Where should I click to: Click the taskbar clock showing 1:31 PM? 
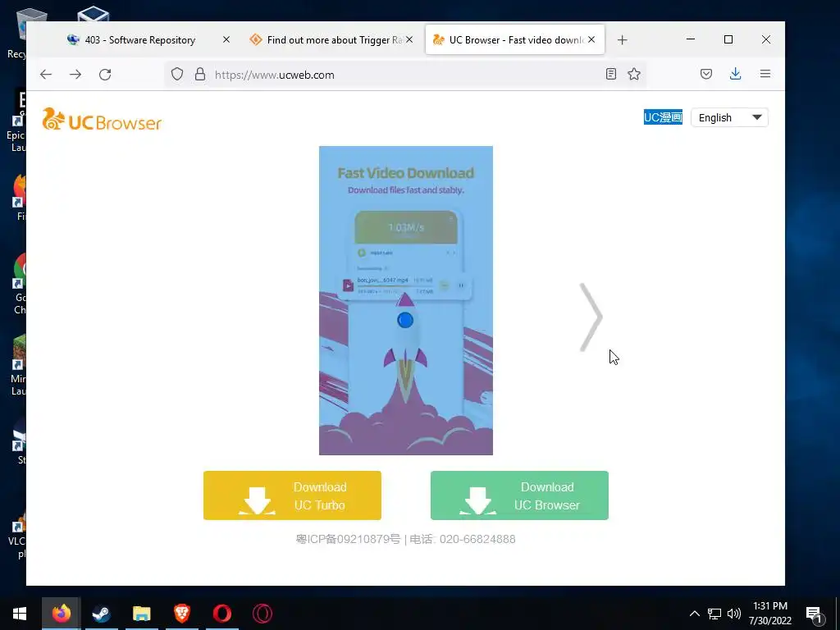769,614
